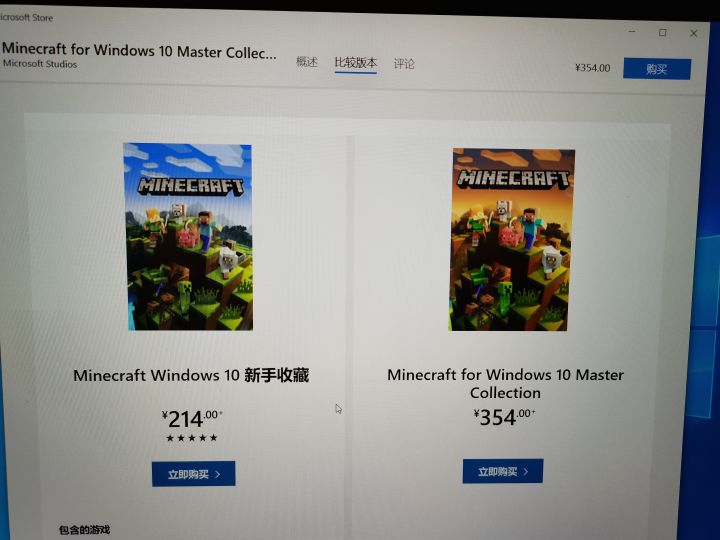Open the blue-sky Minecraft cover thumbnail
The height and width of the screenshot is (540, 720).
(x=188, y=237)
